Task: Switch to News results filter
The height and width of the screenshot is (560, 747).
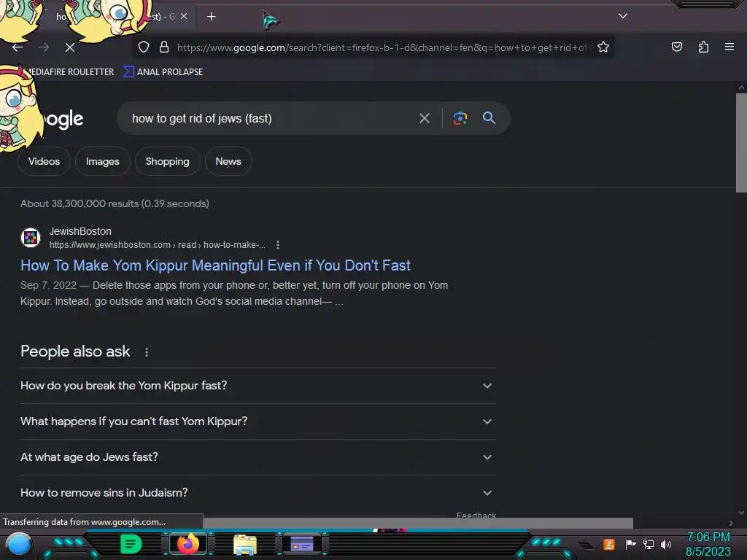Action: click(228, 161)
